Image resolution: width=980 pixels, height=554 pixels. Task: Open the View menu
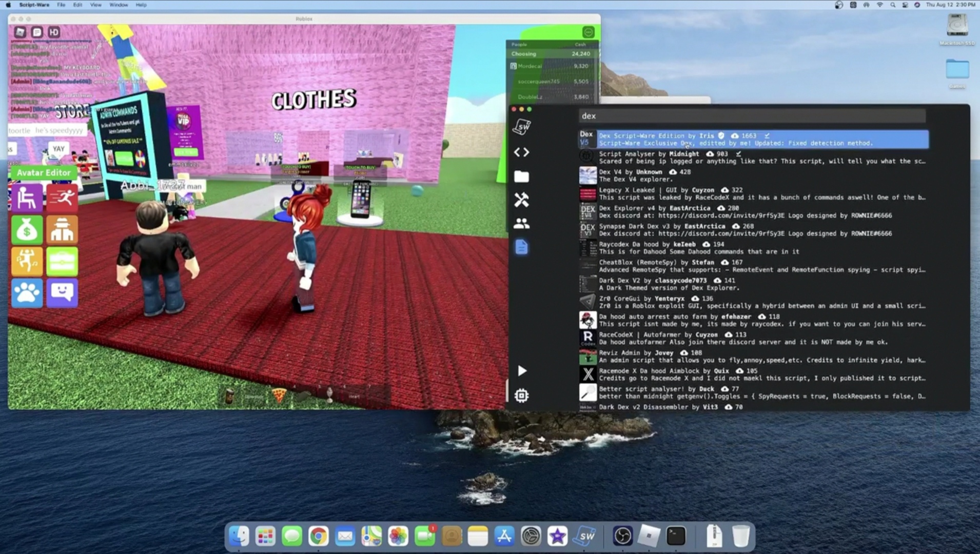click(x=96, y=5)
